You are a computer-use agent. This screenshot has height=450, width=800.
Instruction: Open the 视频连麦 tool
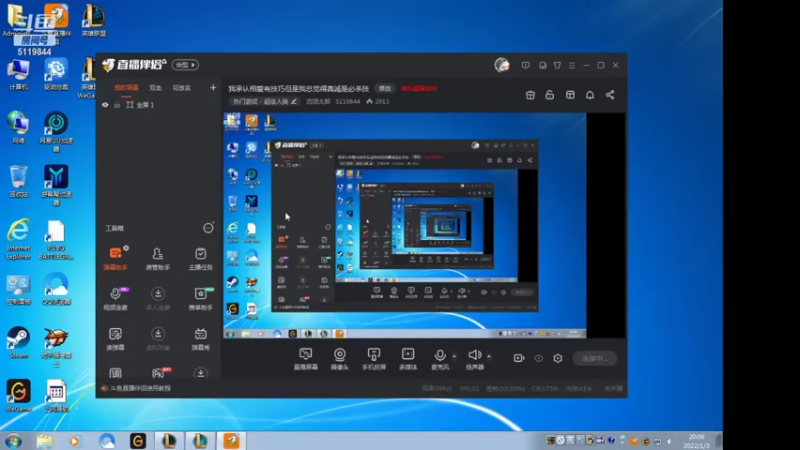(116, 298)
